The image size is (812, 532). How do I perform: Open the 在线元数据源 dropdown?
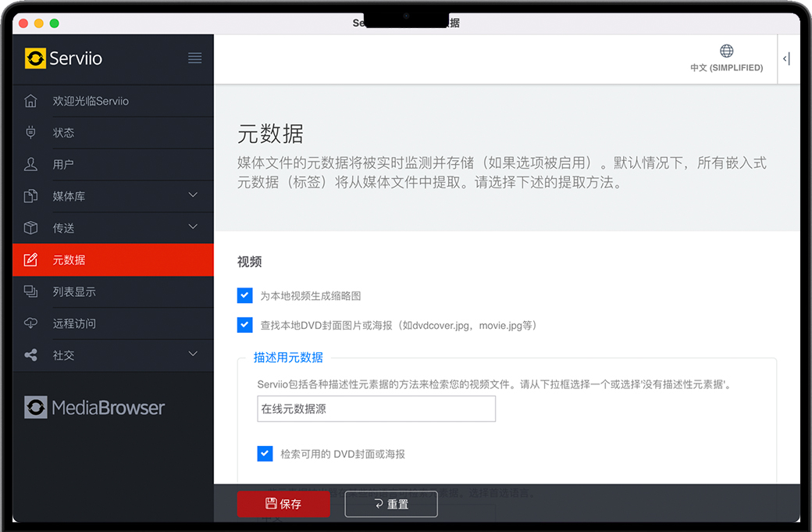pyautogui.click(x=376, y=409)
